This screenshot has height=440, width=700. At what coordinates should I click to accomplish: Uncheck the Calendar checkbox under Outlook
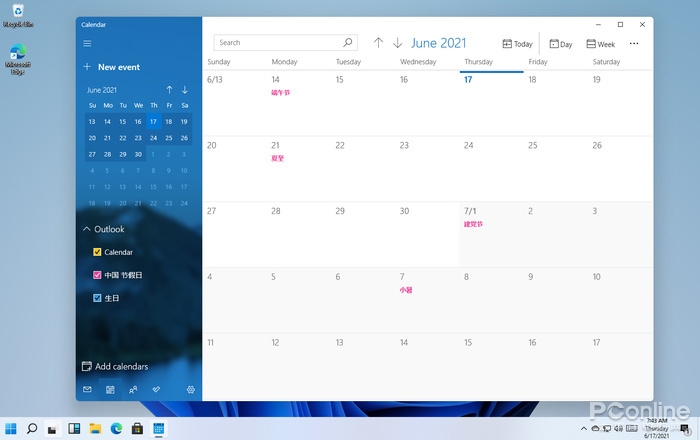97,252
